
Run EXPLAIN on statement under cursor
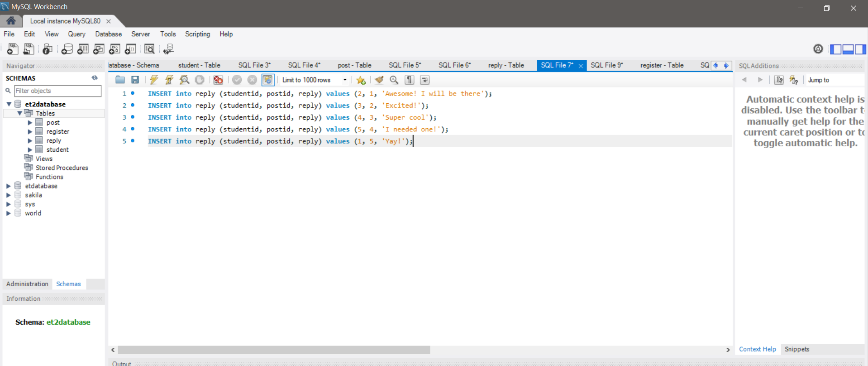[x=184, y=80]
